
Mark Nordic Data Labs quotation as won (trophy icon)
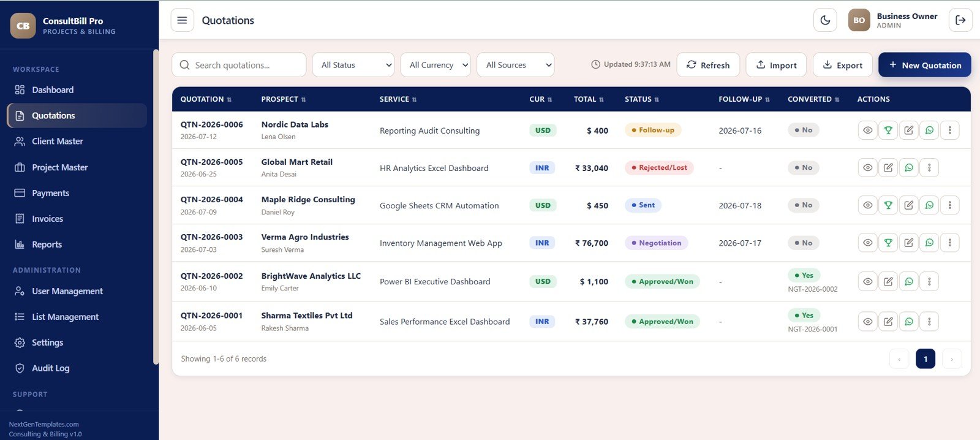tap(888, 130)
